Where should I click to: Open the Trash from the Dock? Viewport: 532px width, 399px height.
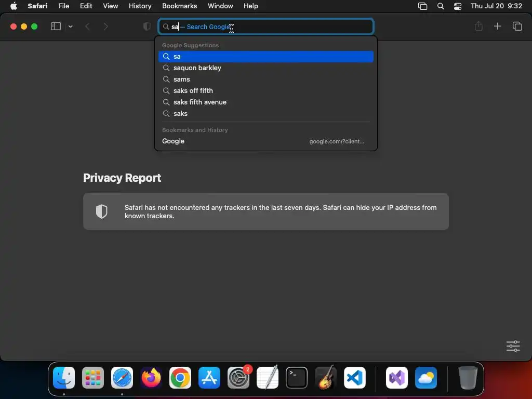point(468,378)
